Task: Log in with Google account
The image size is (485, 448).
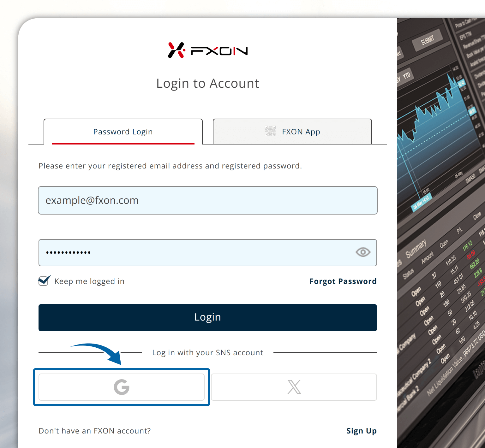Action: coord(122,387)
